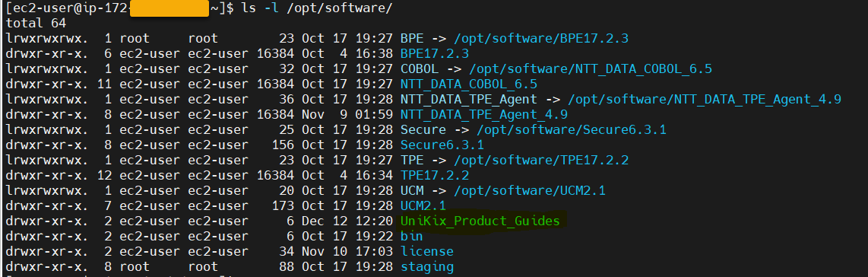Click the TPE symlink name
Image resolution: width=868 pixels, height=277 pixels.
tap(413, 160)
